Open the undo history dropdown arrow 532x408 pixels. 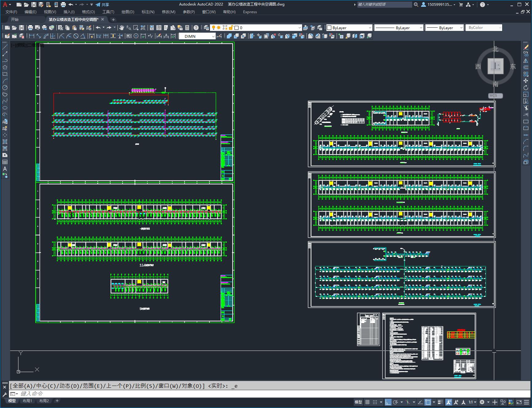pos(76,4)
